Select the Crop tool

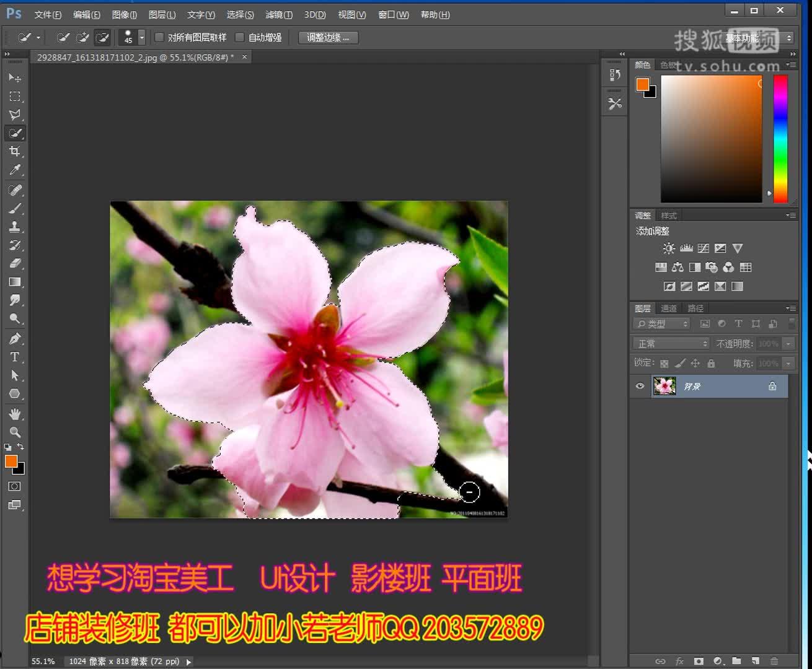click(15, 151)
